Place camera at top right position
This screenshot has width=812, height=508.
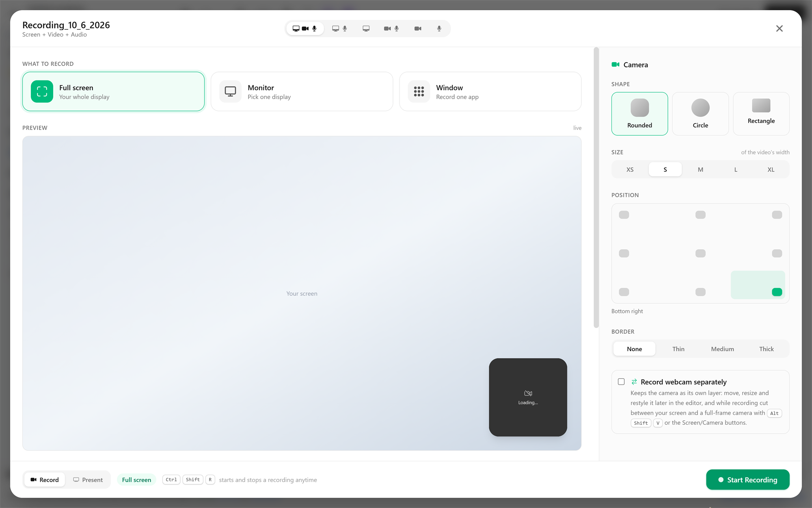coord(777,215)
